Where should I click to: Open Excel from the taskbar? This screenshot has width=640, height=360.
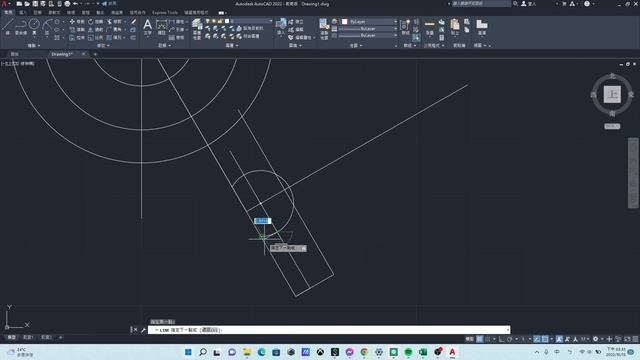coord(423,352)
